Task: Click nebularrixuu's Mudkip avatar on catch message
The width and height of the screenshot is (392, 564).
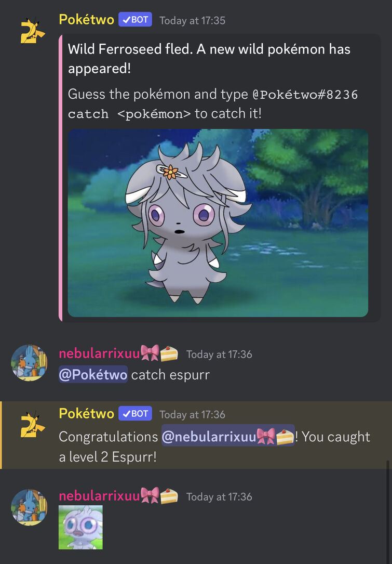Action: point(30,363)
